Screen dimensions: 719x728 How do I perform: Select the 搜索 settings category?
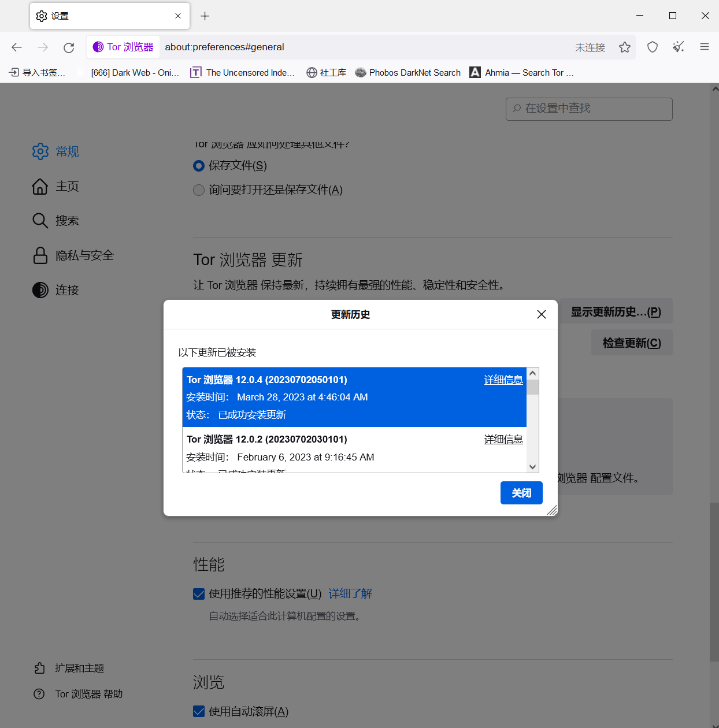pyautogui.click(x=55, y=221)
